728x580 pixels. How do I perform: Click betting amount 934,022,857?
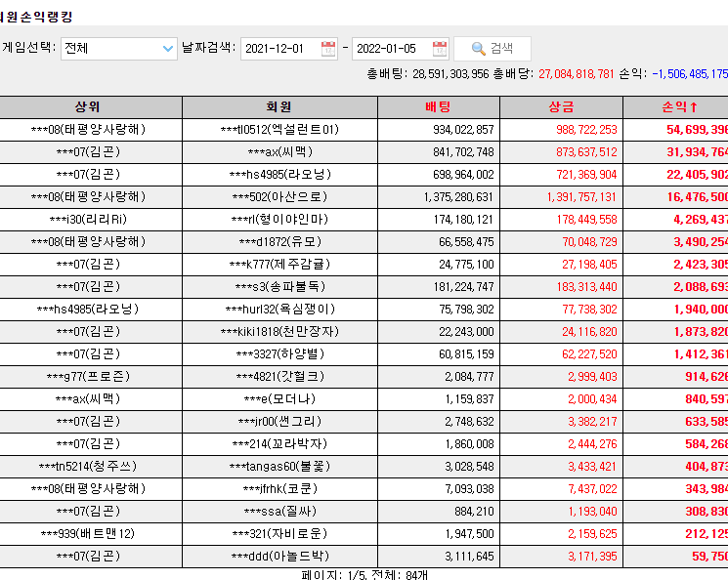tap(463, 130)
